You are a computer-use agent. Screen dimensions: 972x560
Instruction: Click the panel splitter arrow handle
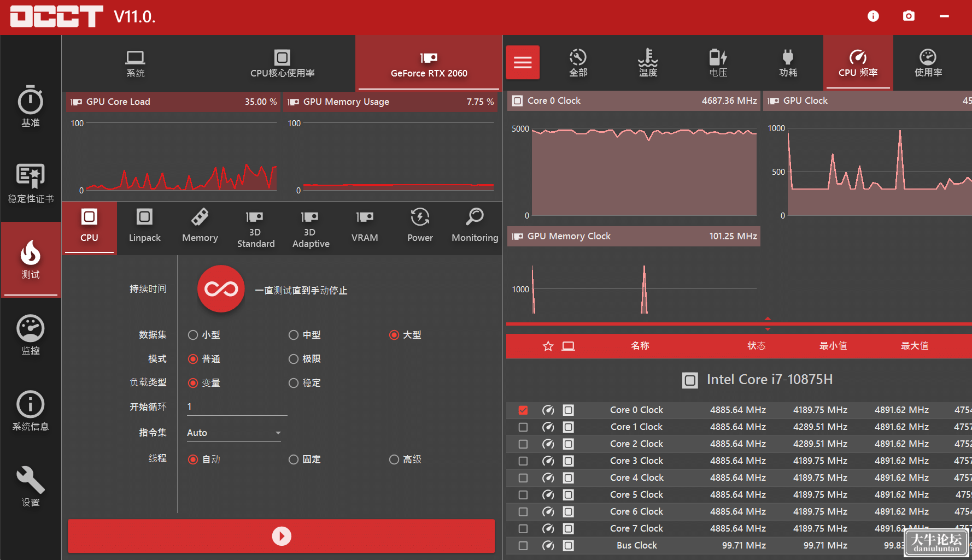pos(768,323)
